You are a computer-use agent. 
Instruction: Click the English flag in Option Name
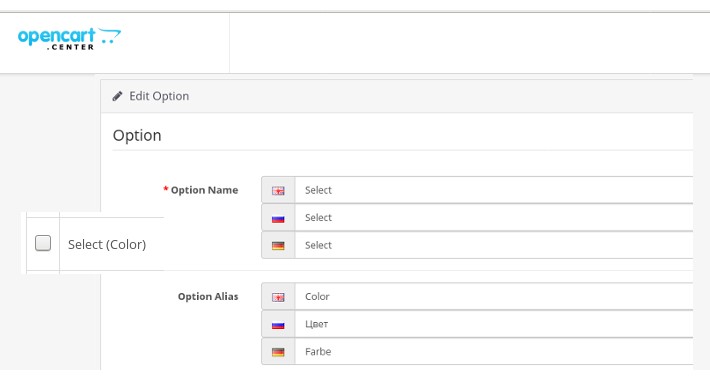point(278,191)
